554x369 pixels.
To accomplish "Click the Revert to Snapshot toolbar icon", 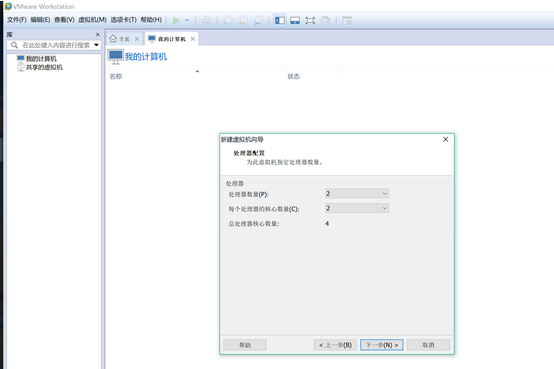I will click(243, 20).
